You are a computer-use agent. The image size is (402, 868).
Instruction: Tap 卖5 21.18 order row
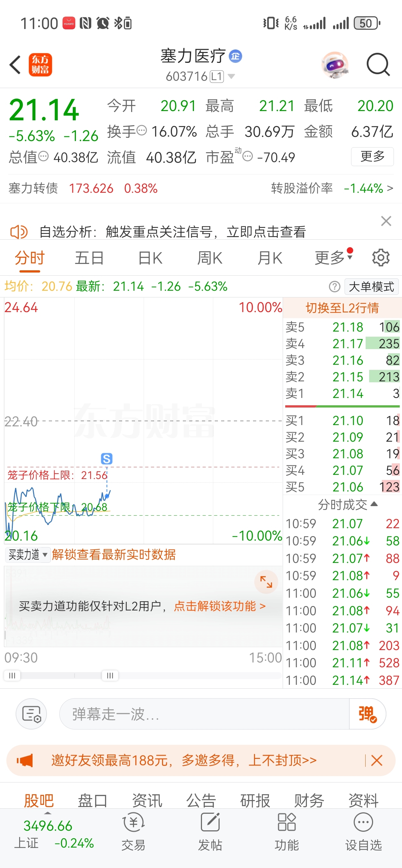click(342, 327)
